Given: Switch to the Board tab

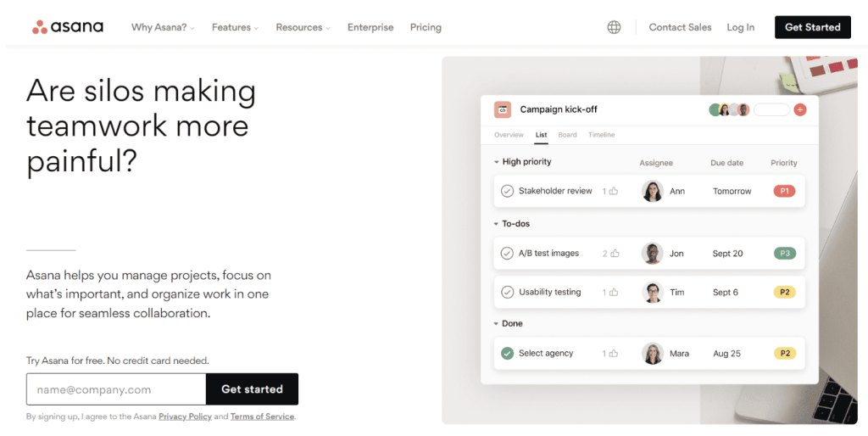Looking at the screenshot, I should 567,135.
